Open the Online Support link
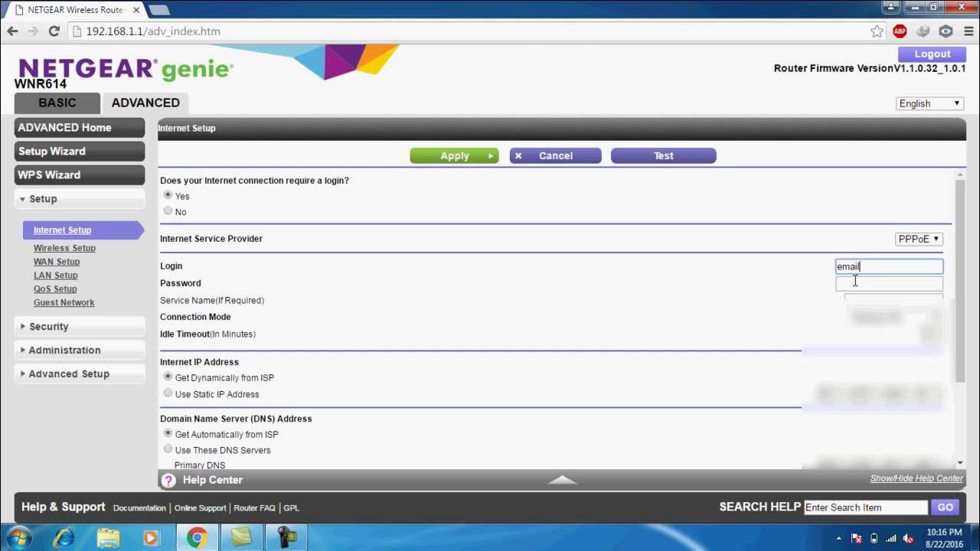The image size is (980, 551). coord(200,508)
